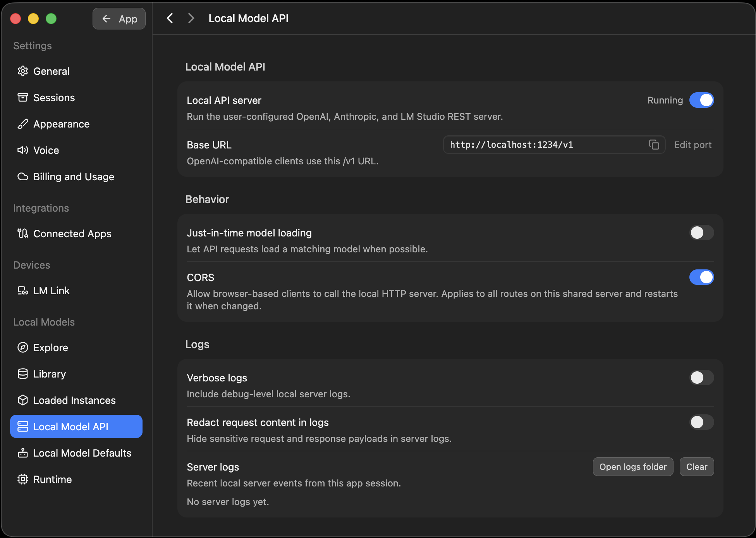The height and width of the screenshot is (538, 756).
Task: Click Edit port link
Action: pyautogui.click(x=692, y=145)
